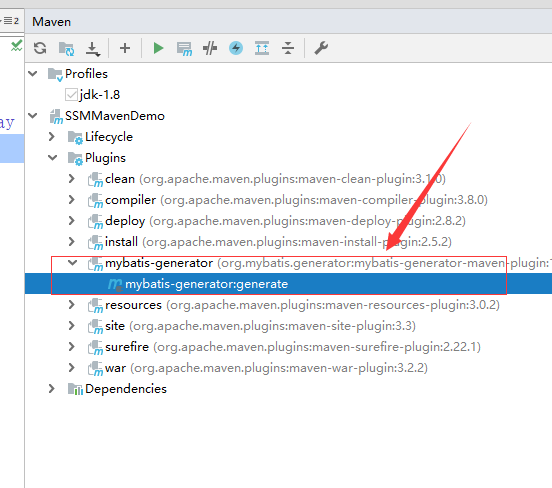Select the war plugin row
Screen dimensions: 552x488
[288, 368]
